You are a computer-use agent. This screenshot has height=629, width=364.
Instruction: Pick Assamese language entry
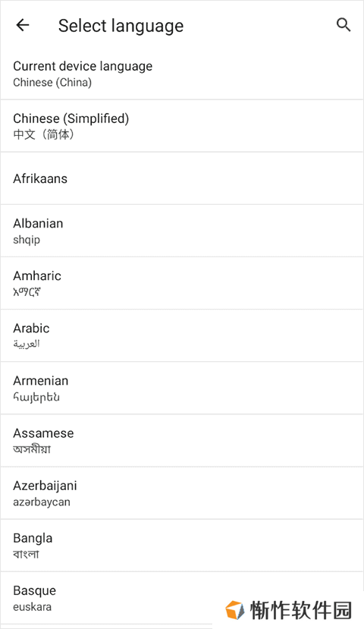182,441
